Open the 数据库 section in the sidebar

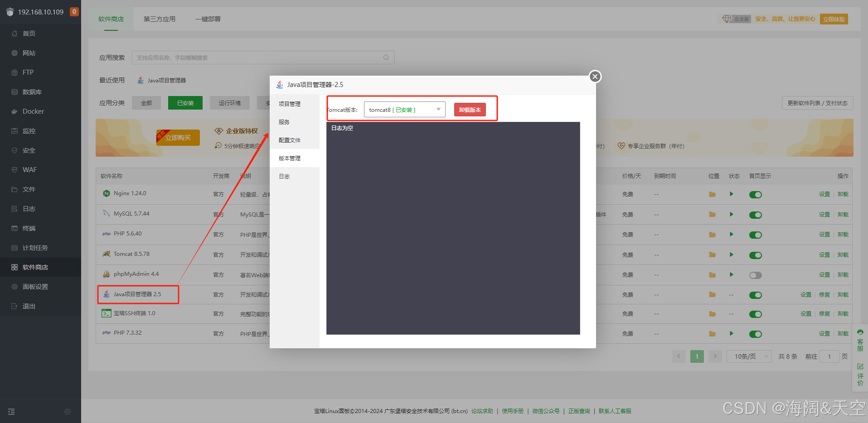pyautogui.click(x=34, y=91)
